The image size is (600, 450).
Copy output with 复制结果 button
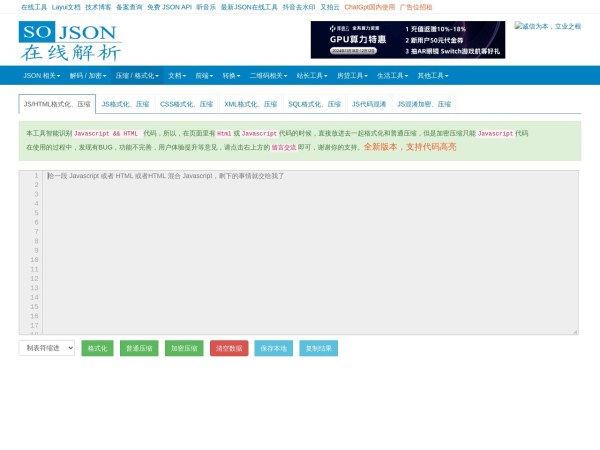(x=318, y=348)
